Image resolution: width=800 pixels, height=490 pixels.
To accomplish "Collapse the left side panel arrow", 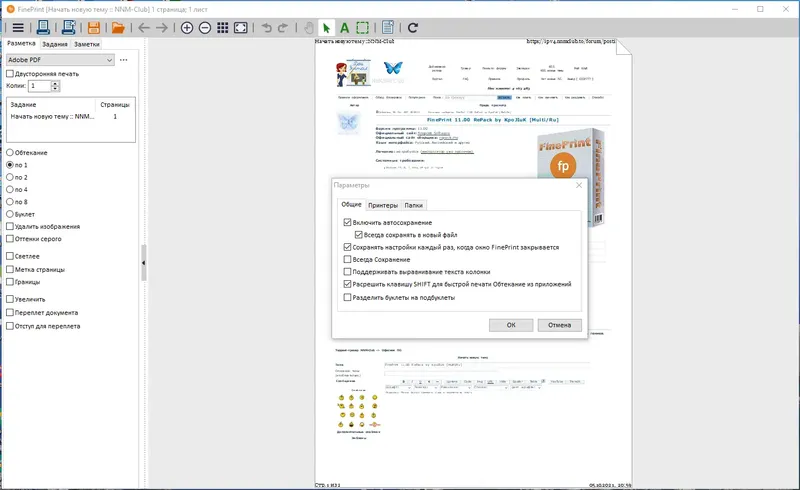I will click(x=143, y=263).
